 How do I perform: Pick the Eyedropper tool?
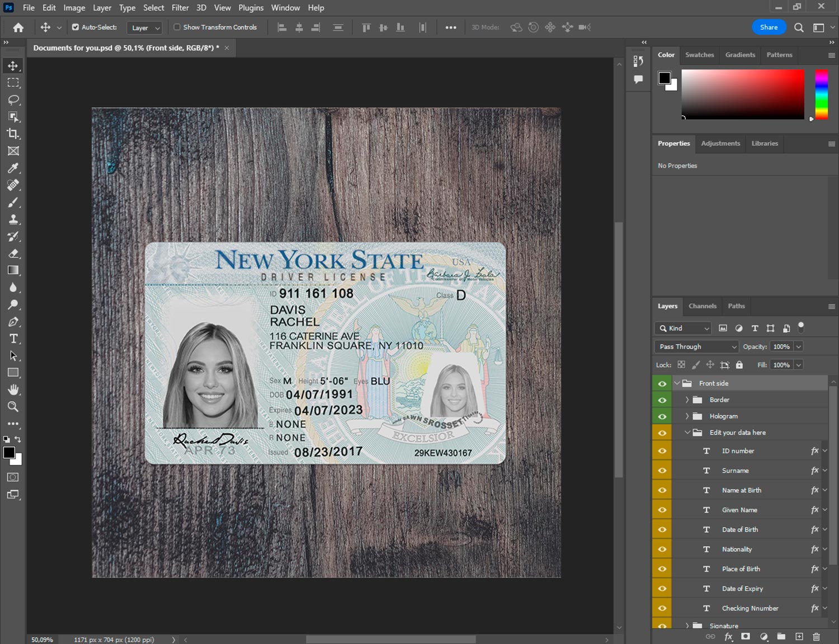pos(13,168)
